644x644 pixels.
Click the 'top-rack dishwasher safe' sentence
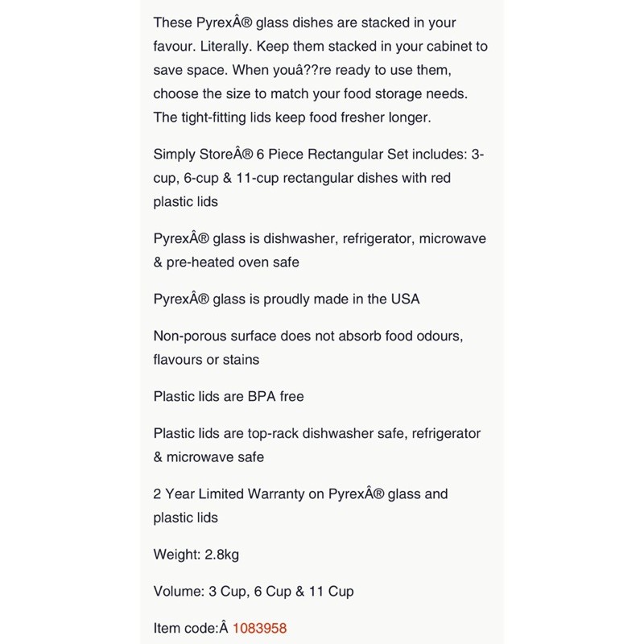[316, 433]
